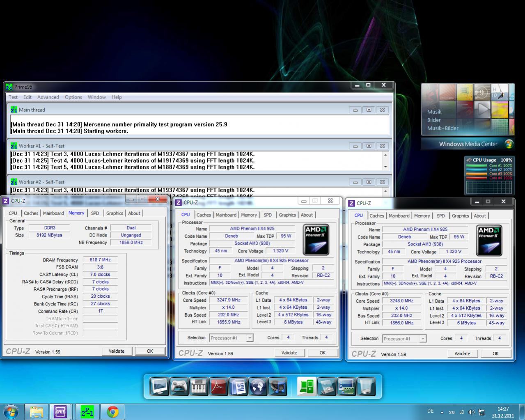Viewport: 525px width, 420px height.
Task: Select Musik in Windows Media Center gadget
Action: (434, 112)
